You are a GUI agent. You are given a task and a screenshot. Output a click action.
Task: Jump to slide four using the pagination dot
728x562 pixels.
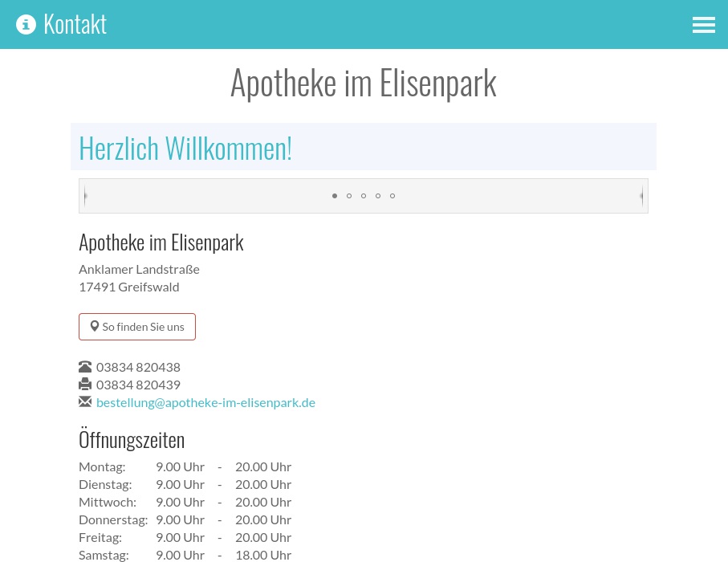tap(378, 196)
